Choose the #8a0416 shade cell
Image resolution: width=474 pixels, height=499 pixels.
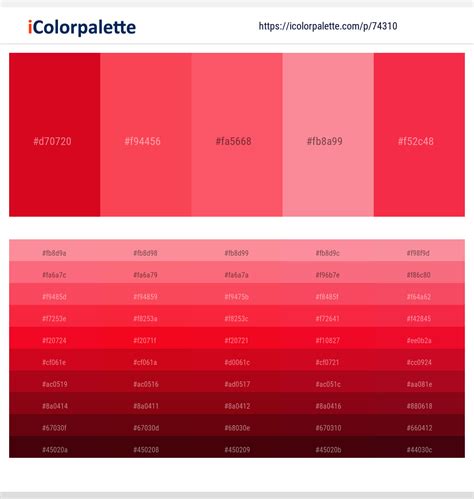coord(328,403)
